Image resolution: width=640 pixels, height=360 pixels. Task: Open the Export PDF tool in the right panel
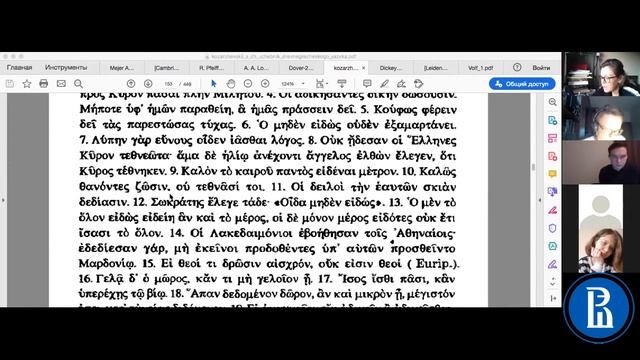552,120
